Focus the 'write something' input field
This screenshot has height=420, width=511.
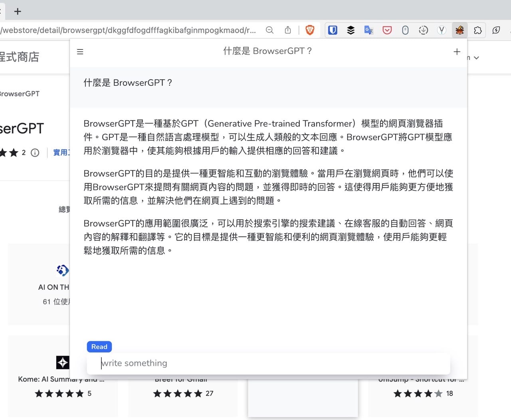[268, 363]
